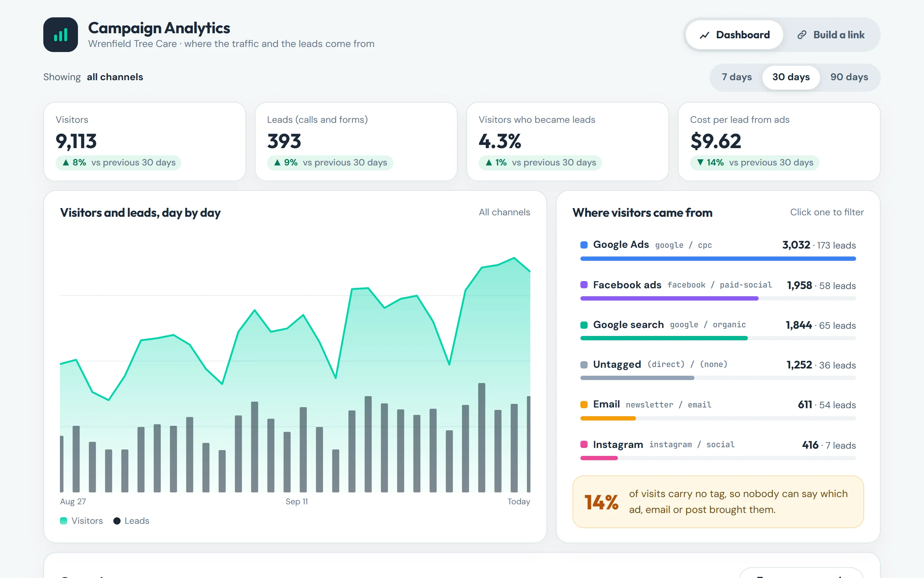Click the chain link icon in Build a link
This screenshot has height=578, width=924.
[802, 35]
